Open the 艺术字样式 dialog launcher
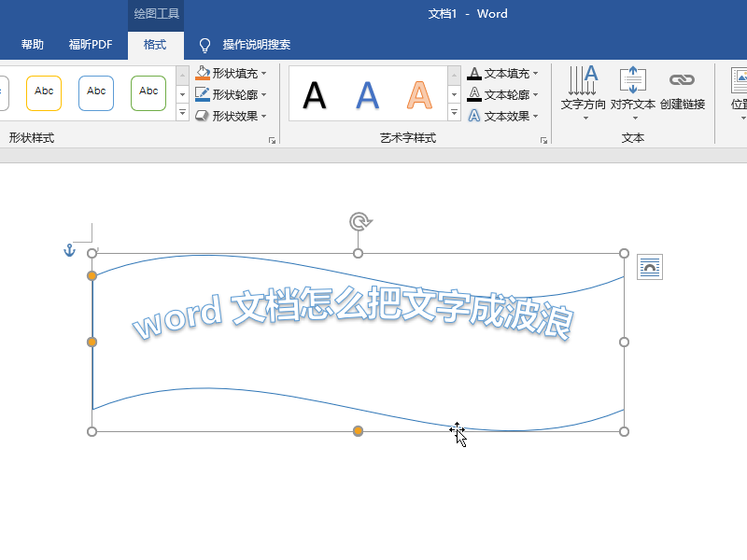 pyautogui.click(x=543, y=140)
